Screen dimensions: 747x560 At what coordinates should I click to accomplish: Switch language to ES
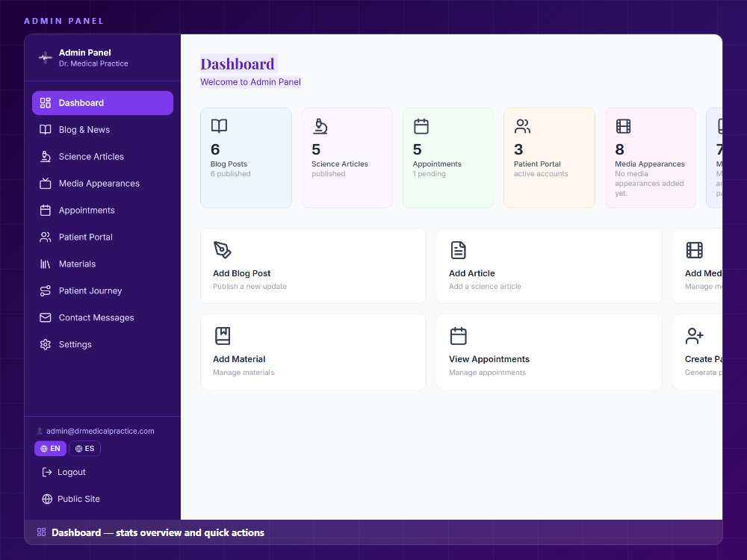[85, 449]
